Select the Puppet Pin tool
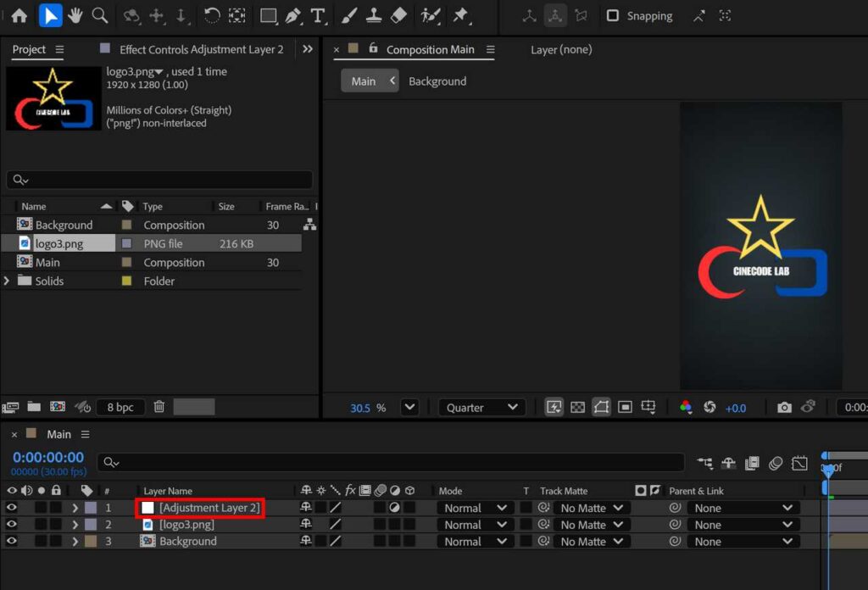868x590 pixels. [x=460, y=15]
